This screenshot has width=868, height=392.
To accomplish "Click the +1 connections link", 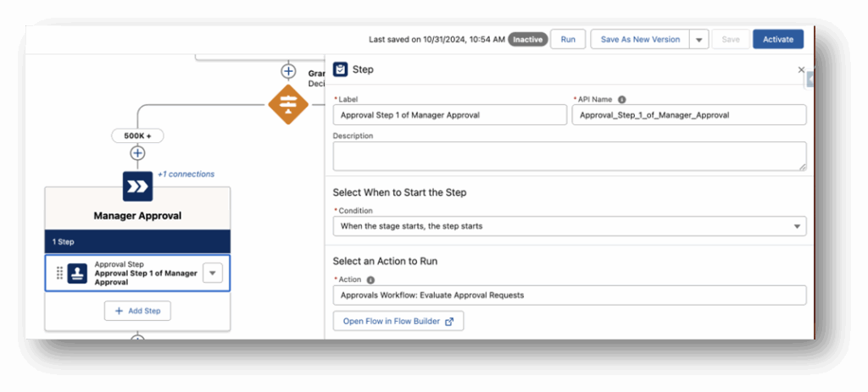I will click(x=186, y=174).
